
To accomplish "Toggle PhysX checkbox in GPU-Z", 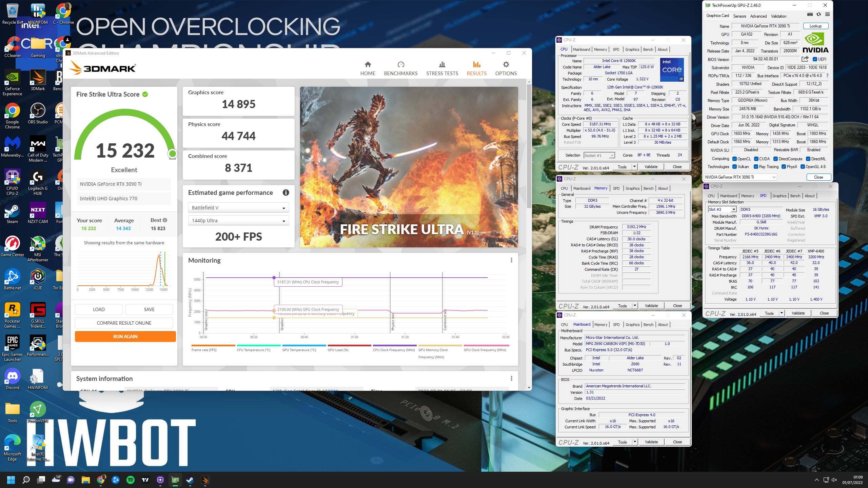I will coord(784,167).
